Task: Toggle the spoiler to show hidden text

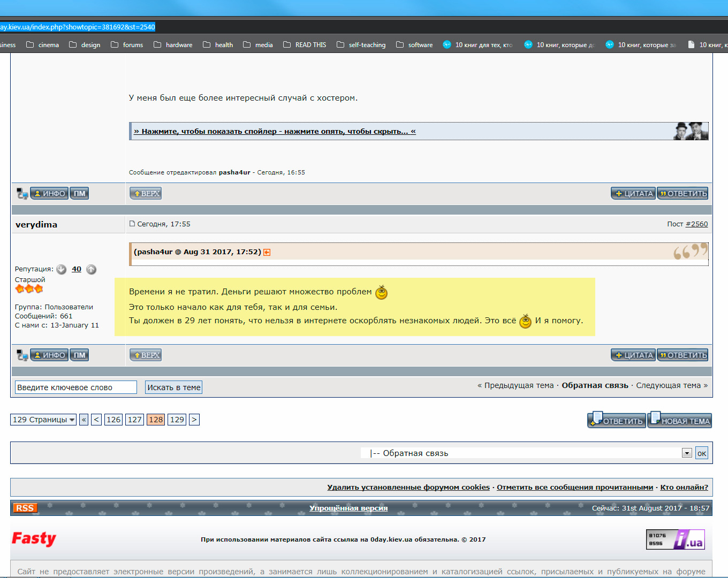Action: tap(275, 131)
